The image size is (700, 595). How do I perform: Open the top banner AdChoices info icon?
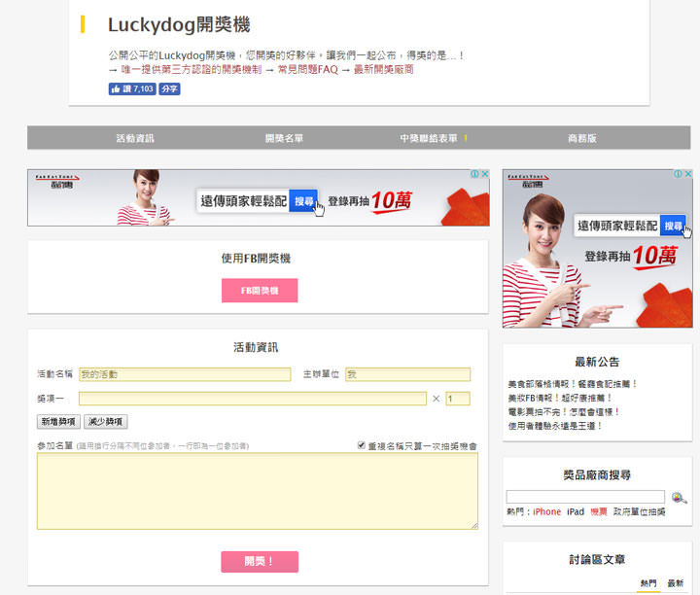tap(475, 174)
